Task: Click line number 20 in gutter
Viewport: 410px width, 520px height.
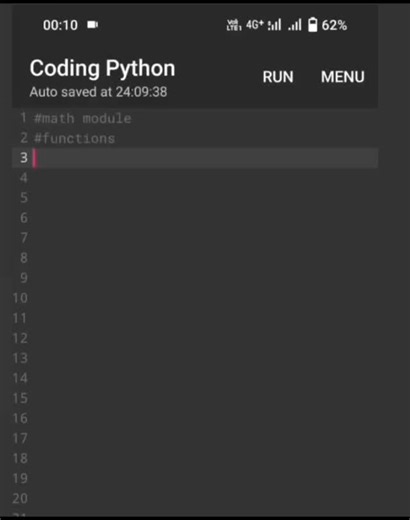Action: pos(20,498)
